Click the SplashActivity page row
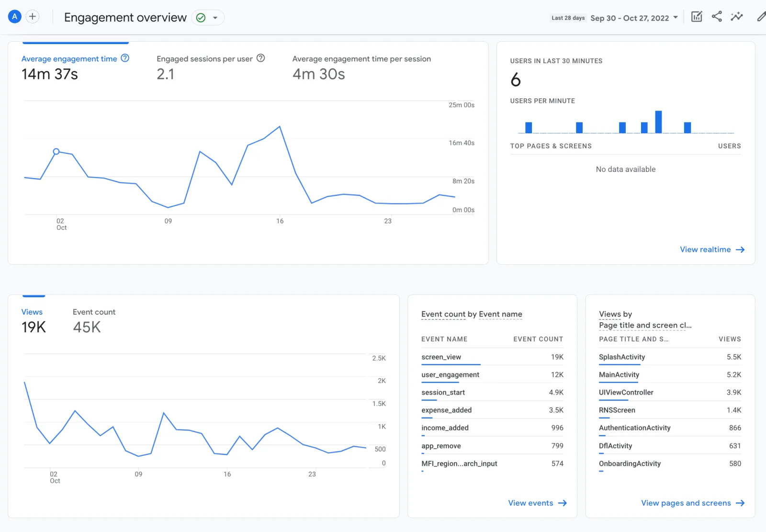This screenshot has width=766, height=532. click(x=670, y=357)
